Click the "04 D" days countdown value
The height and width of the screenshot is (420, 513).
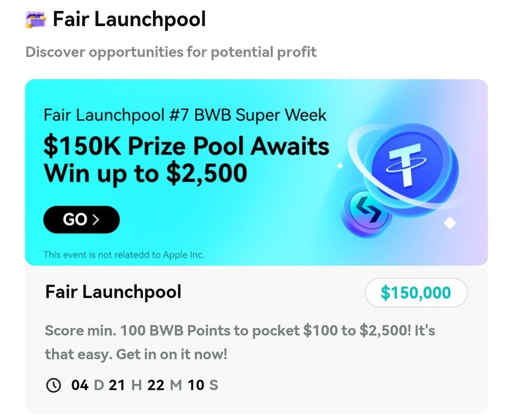[87, 385]
